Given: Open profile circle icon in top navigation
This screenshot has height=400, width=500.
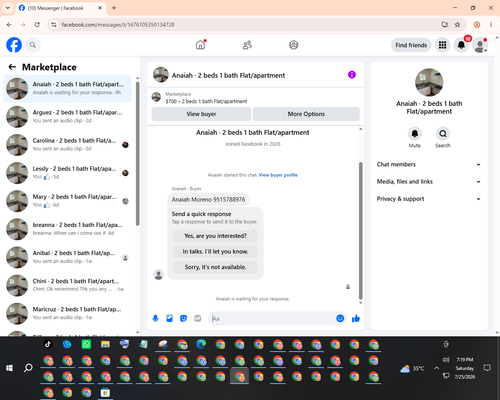Looking at the screenshot, I should [294, 45].
